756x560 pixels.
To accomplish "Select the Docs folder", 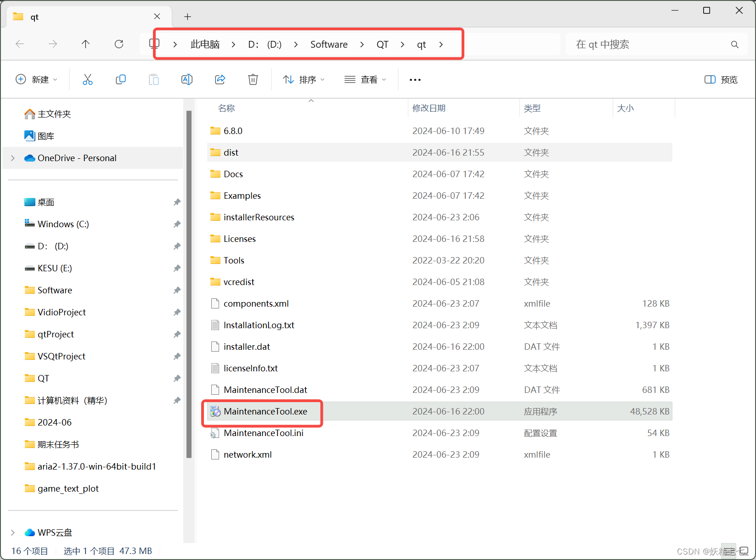I will click(x=440, y=174).
